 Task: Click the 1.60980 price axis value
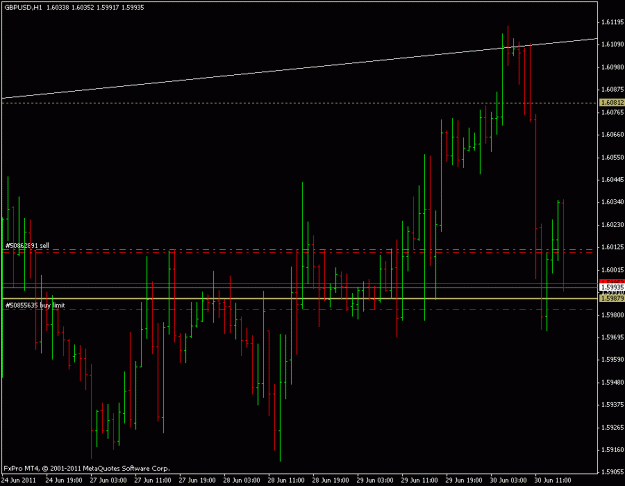tap(612, 67)
